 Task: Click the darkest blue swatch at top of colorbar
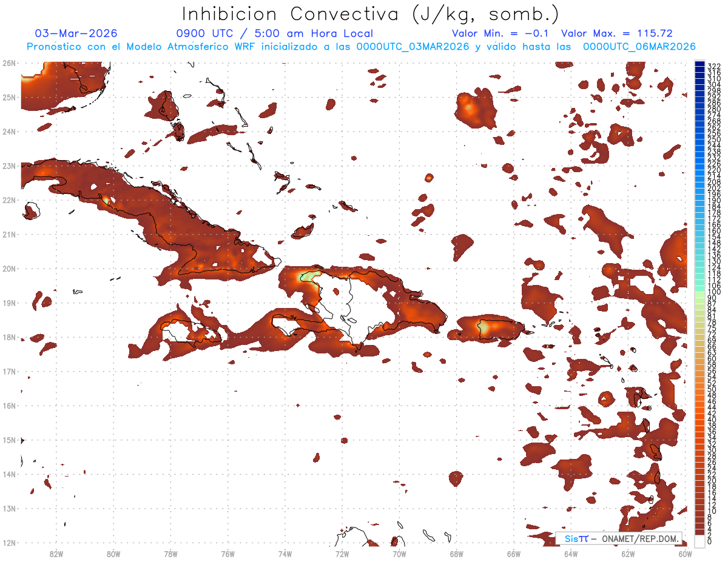click(699, 64)
